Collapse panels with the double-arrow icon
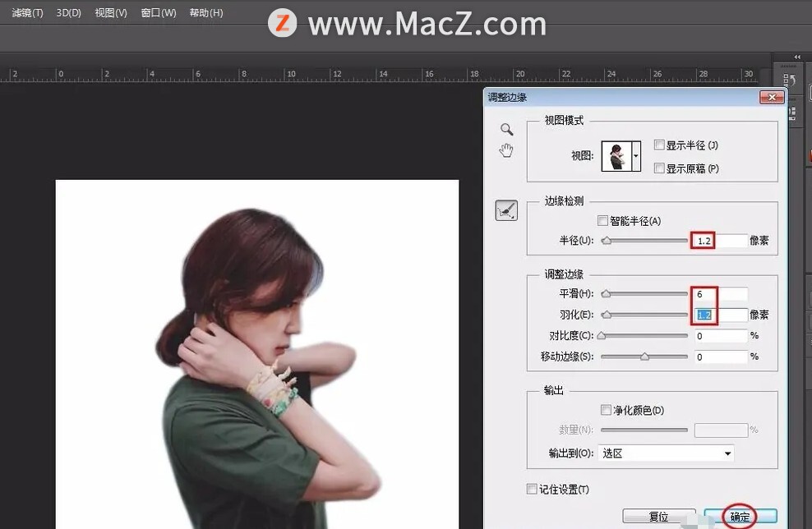The width and height of the screenshot is (812, 529). [796, 57]
